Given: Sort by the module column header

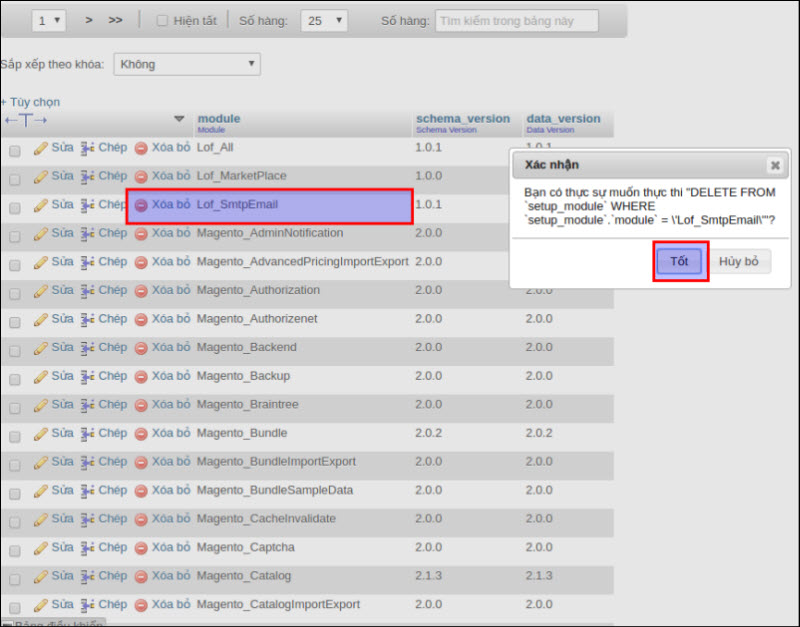Looking at the screenshot, I should 218,118.
